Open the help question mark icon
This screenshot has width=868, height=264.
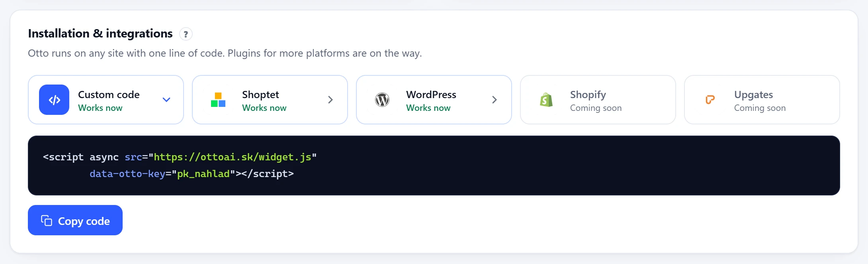tap(186, 34)
